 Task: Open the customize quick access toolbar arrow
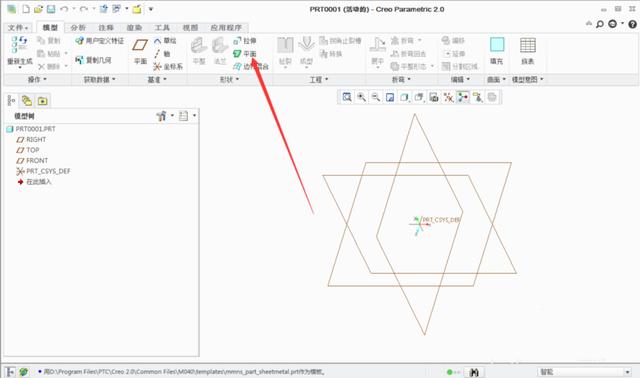click(x=151, y=9)
